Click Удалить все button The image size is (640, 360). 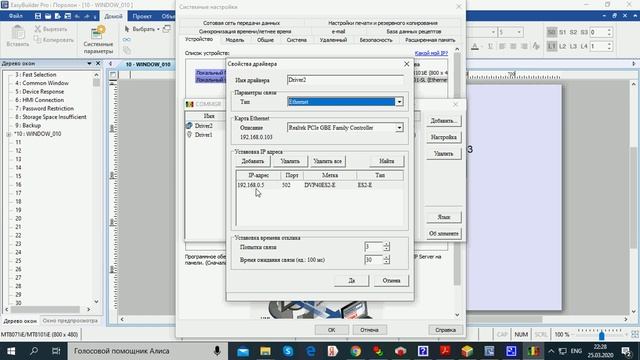[327, 161]
